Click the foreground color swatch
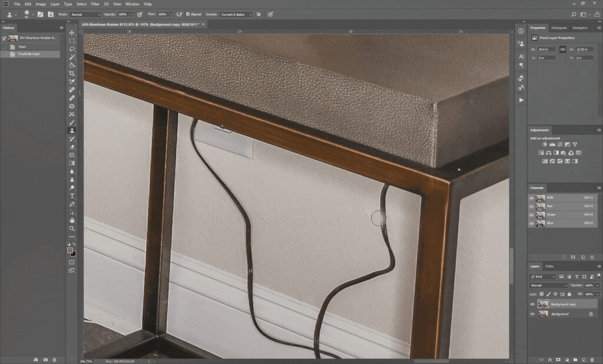Viewport: 603px width, 364px height. (70, 250)
